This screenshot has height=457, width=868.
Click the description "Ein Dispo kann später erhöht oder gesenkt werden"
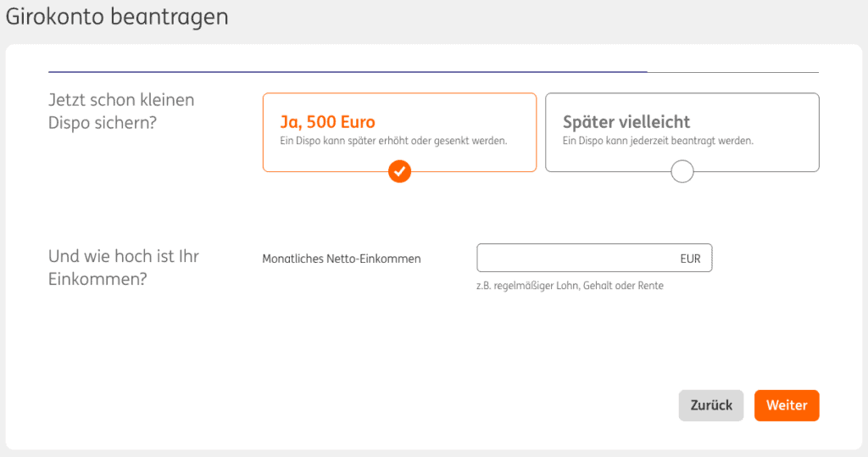393,141
